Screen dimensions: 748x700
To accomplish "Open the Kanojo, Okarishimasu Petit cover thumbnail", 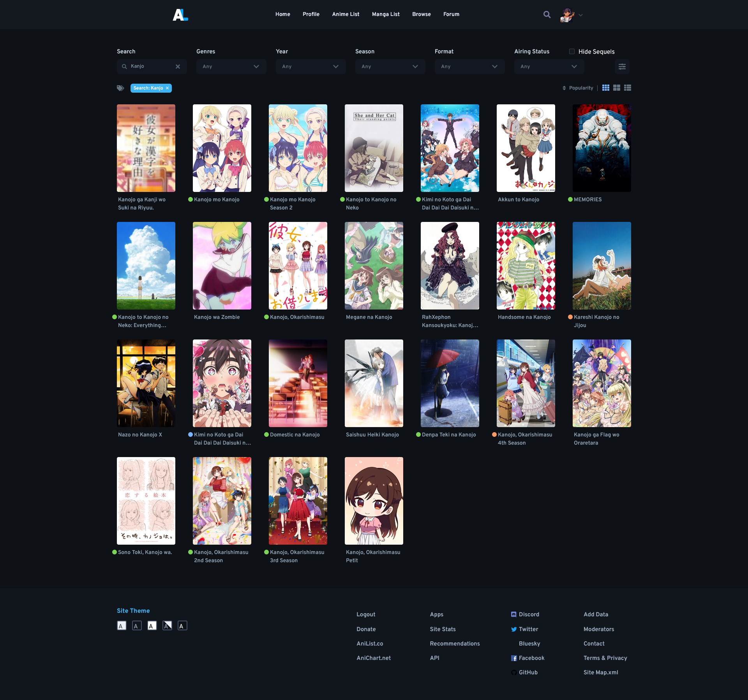I will (x=374, y=501).
